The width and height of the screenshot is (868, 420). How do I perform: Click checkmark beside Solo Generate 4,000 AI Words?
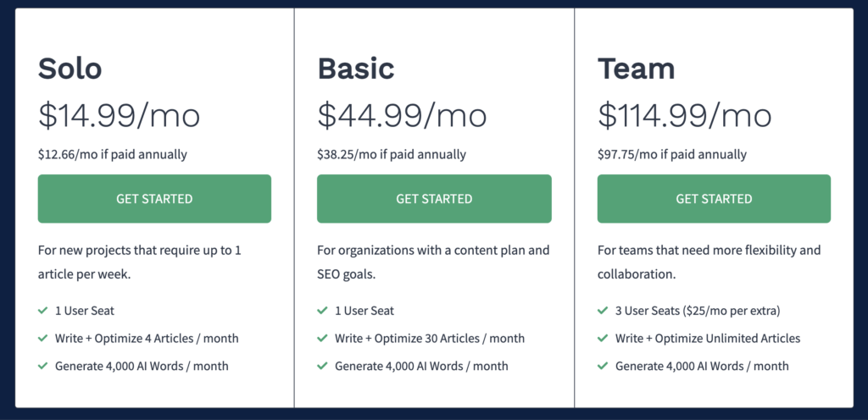42,366
